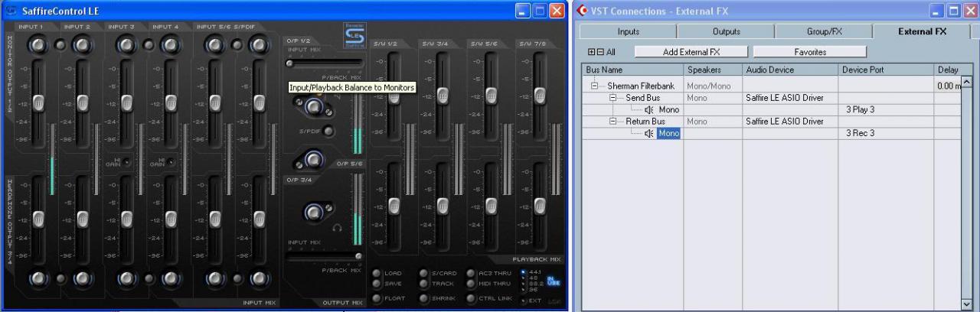
Task: Click the SAVE preset button
Action: click(377, 284)
